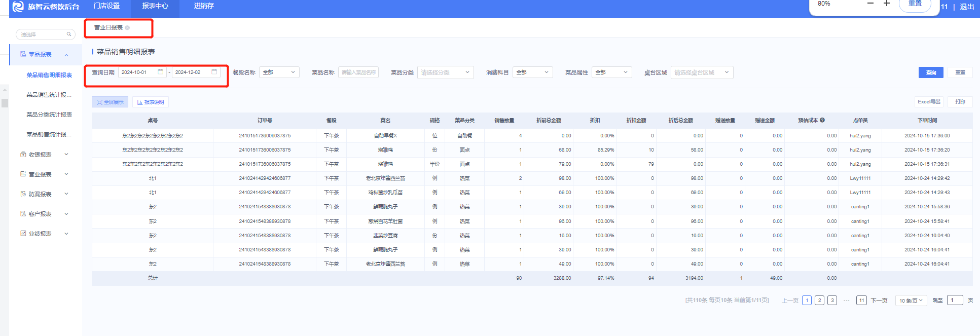This screenshot has width=980, height=336.
Task: Click the 预估成本 help question icon
Action: click(822, 120)
